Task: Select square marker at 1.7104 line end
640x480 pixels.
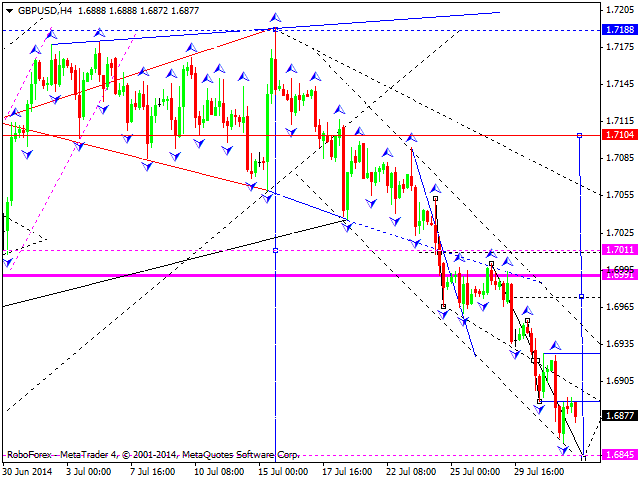Action: tap(580, 135)
